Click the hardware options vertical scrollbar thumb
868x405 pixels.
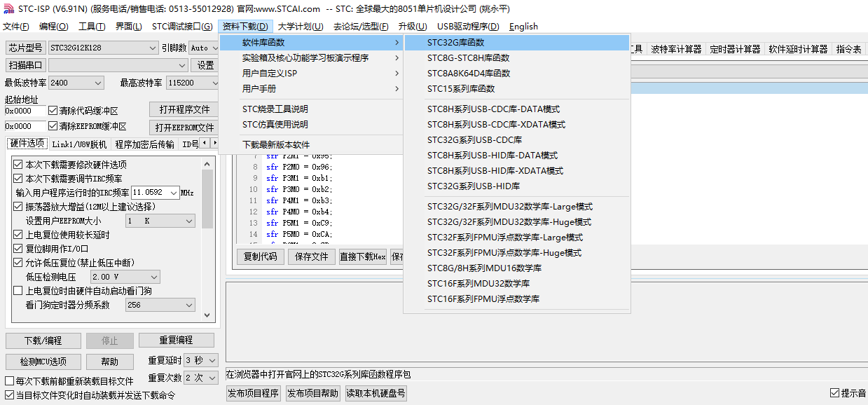[207, 198]
